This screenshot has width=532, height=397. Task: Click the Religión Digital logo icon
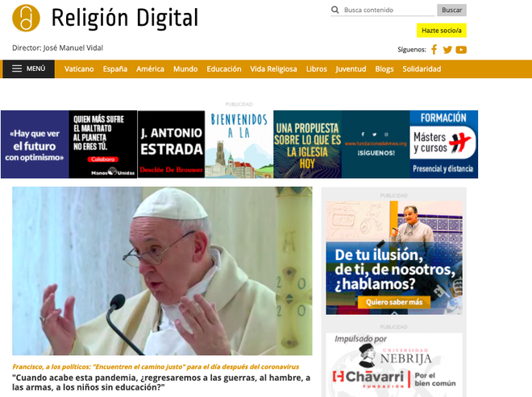[26, 18]
